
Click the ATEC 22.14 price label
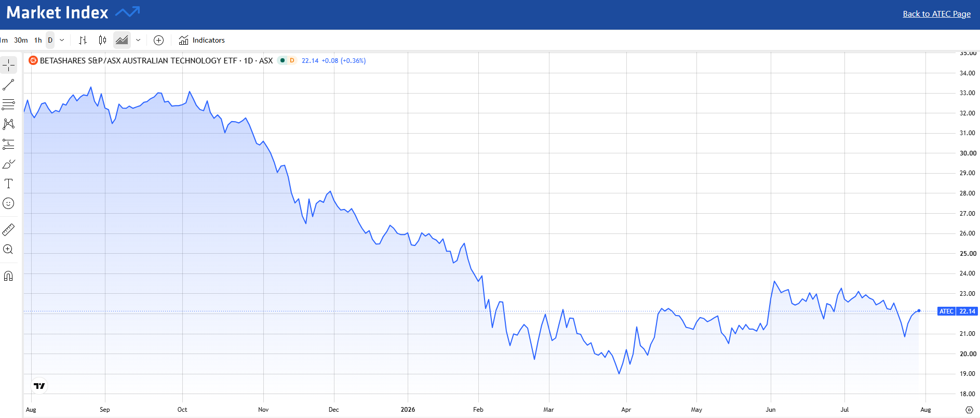(x=958, y=311)
